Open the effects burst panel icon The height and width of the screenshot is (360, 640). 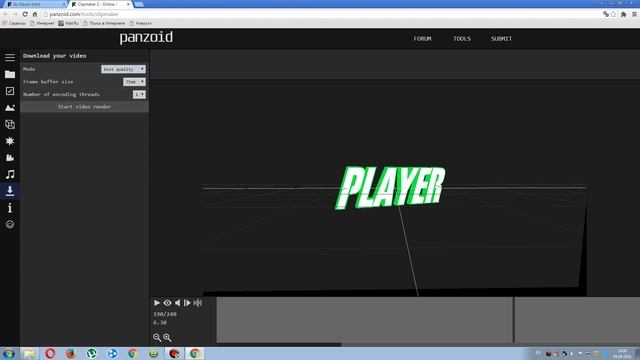point(10,141)
